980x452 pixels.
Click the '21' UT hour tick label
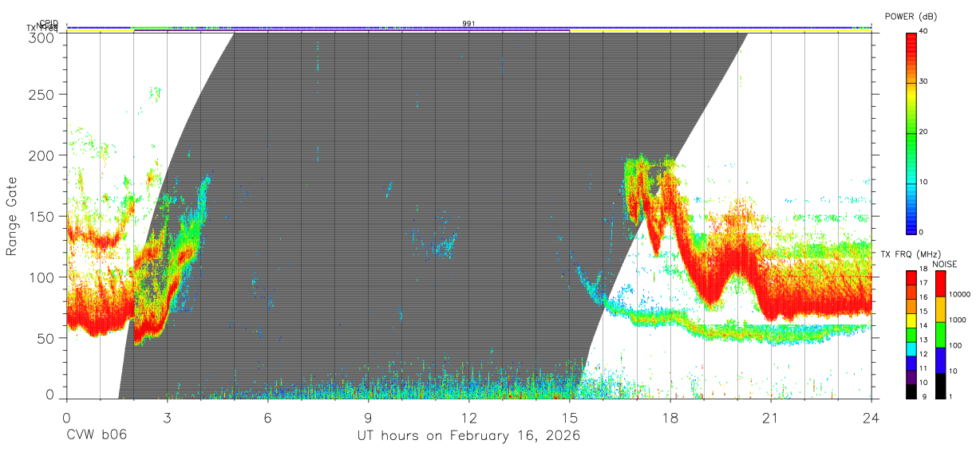pyautogui.click(x=770, y=418)
